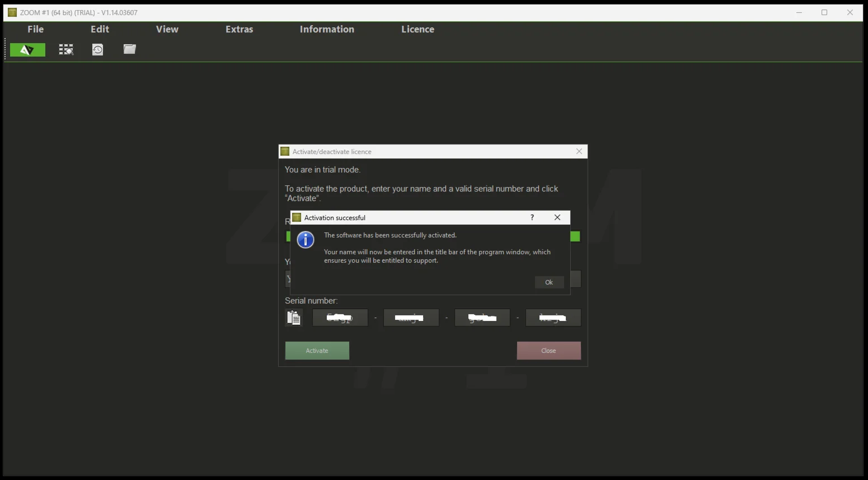Close the Activate/deactivate licence window with X

pyautogui.click(x=579, y=151)
